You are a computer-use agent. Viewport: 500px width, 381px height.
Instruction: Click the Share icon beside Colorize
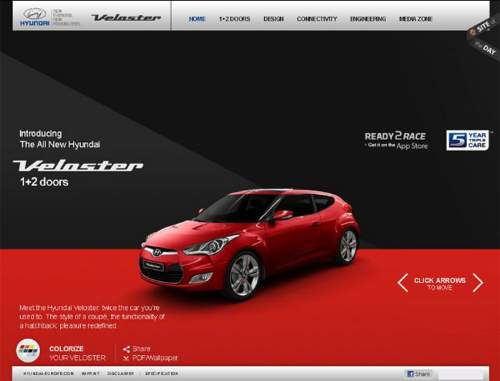(126, 349)
